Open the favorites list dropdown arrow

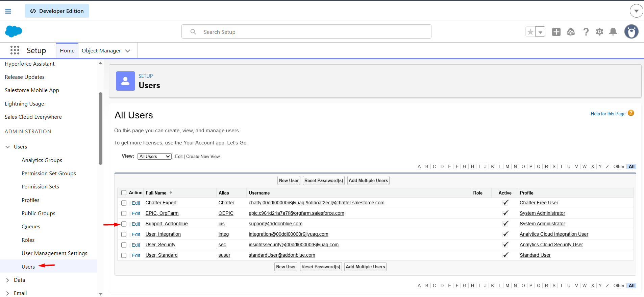tap(540, 32)
